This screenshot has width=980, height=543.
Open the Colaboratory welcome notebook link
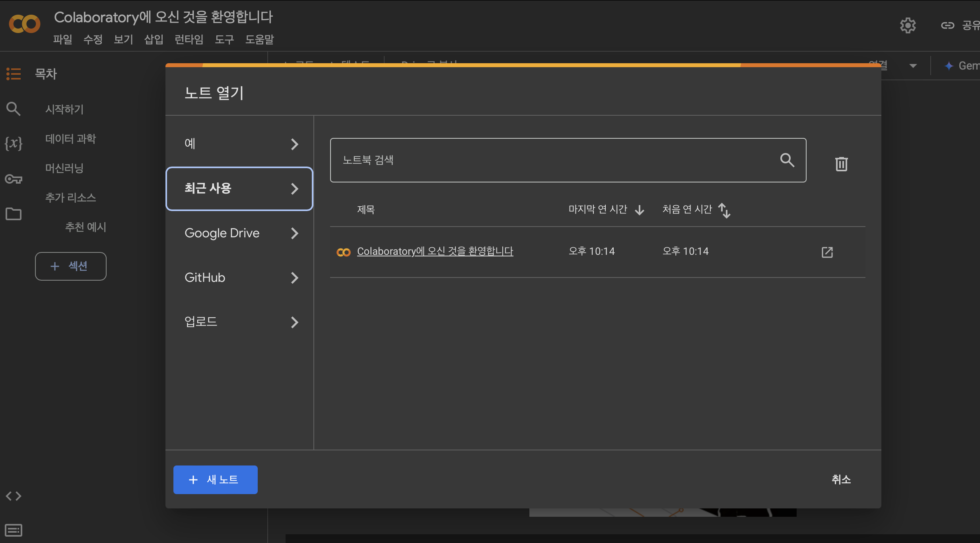coord(435,251)
